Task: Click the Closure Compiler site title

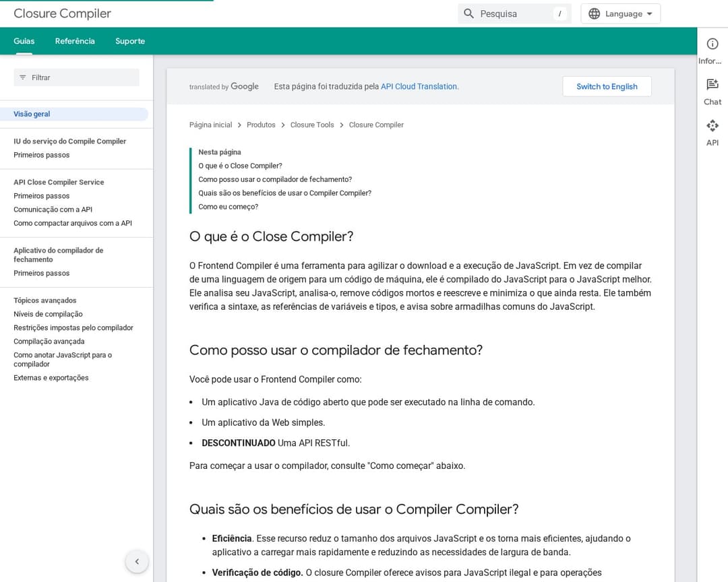Action: tap(62, 13)
